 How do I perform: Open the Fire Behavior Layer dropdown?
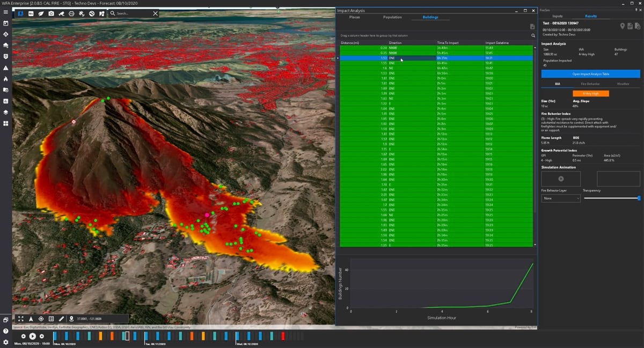[x=561, y=198]
